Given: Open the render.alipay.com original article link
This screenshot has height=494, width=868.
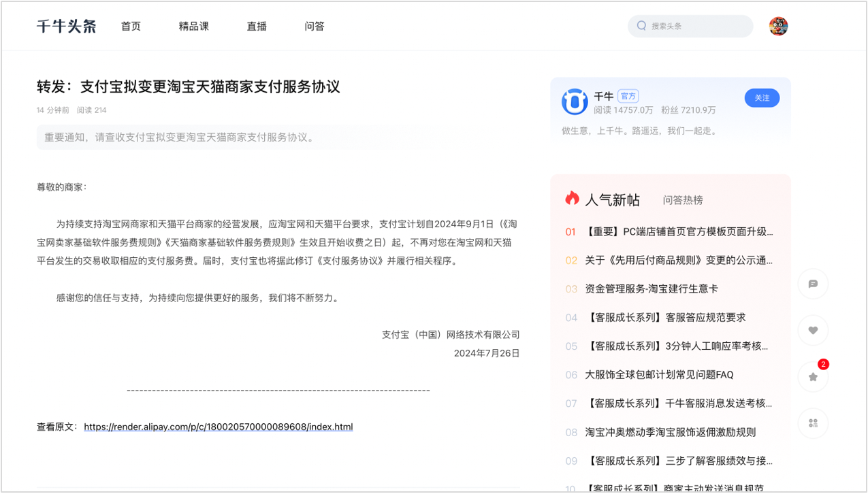Looking at the screenshot, I should coord(219,427).
